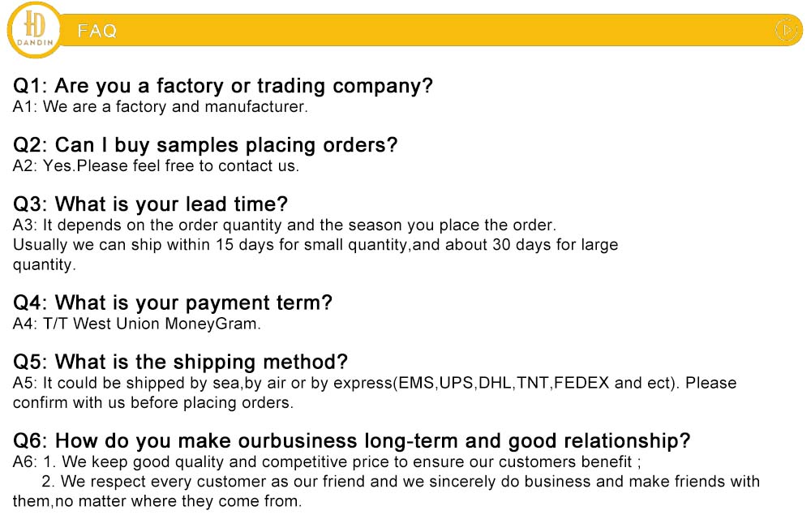Select the yellow FAQ banner bar
This screenshot has width=811, height=532.
(x=429, y=30)
